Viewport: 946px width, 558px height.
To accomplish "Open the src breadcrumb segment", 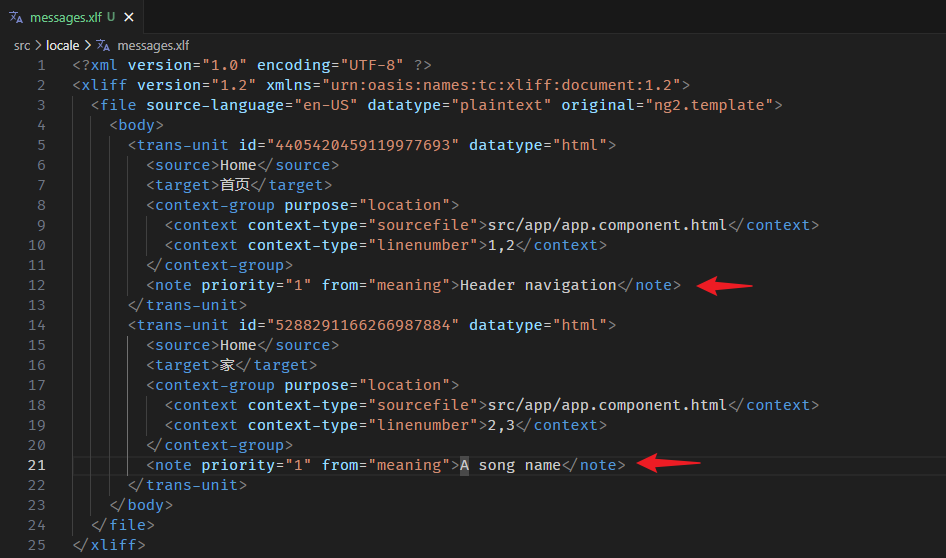I will coord(22,46).
